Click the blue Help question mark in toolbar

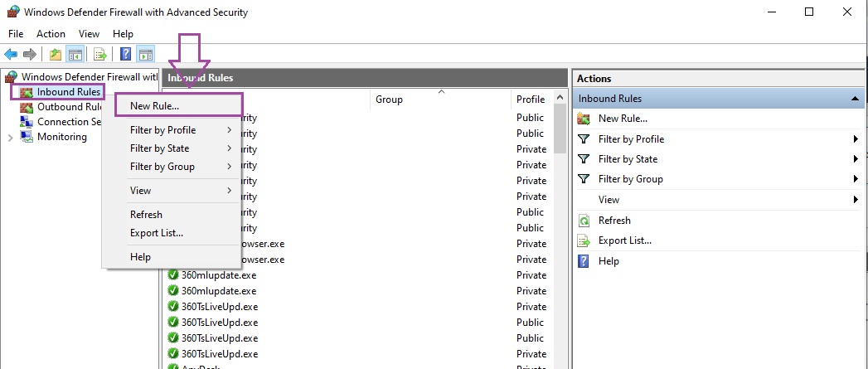point(125,55)
